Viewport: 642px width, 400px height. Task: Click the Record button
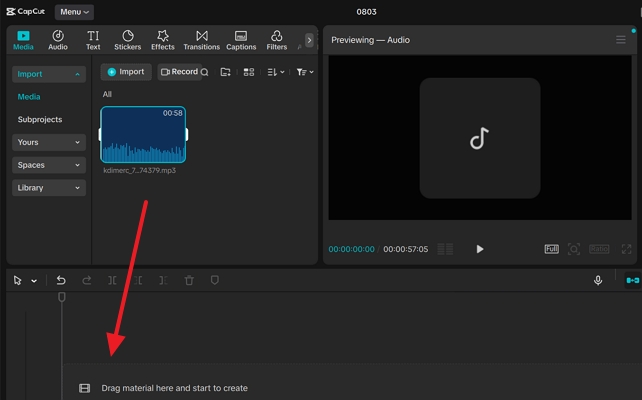pyautogui.click(x=179, y=72)
